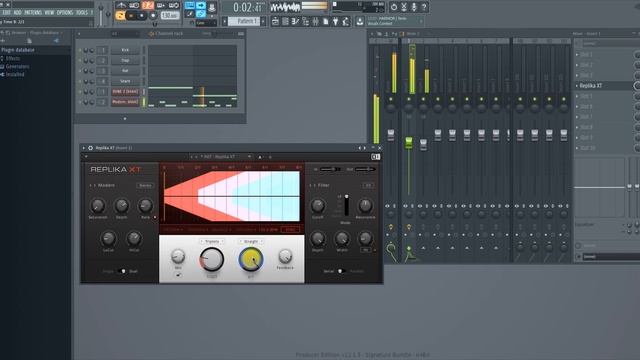This screenshot has width=640, height=360.
Task: Toggle the Filter on/off button in Replika XT
Action: pyautogui.click(x=368, y=185)
